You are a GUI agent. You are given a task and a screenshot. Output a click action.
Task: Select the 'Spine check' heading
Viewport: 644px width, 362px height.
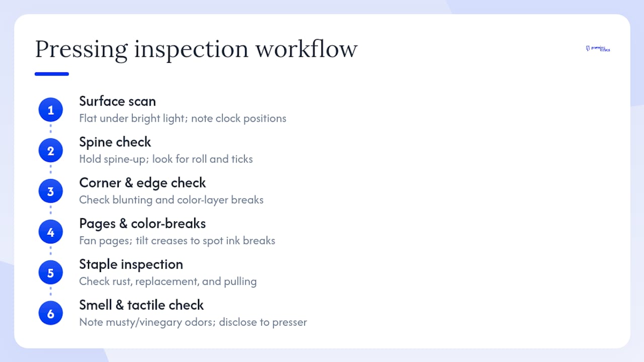(115, 142)
